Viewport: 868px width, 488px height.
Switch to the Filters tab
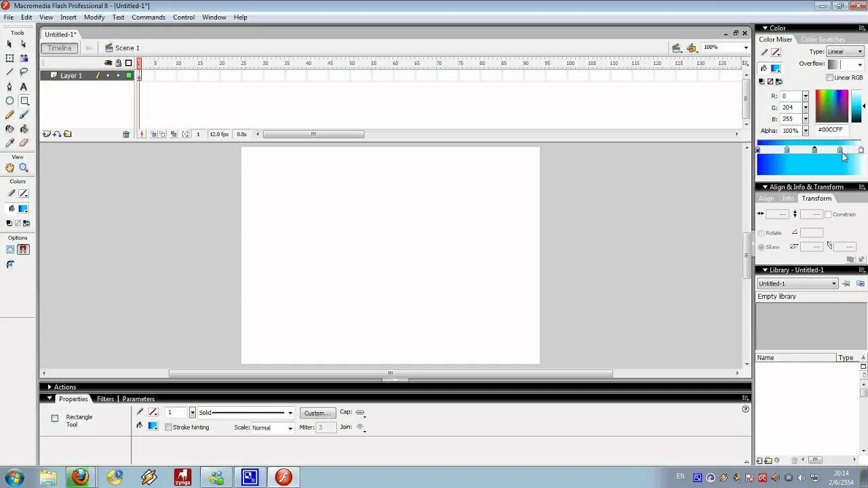(105, 399)
